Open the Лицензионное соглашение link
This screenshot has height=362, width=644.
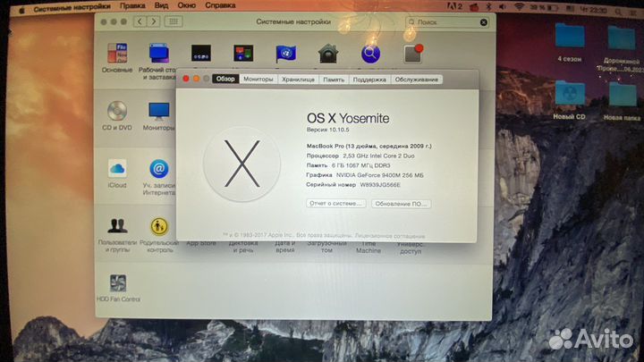[390, 236]
